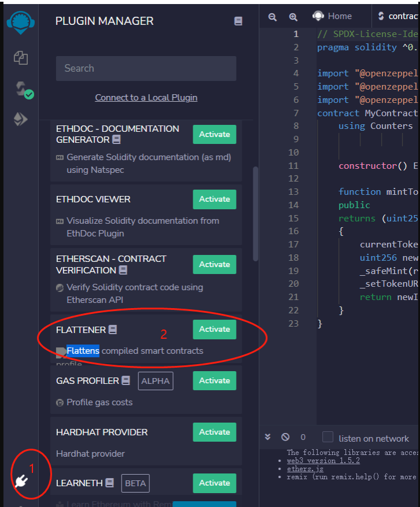Screen dimensions: 420x507
Task: Click the 'Flattens compiled smart contracts' description
Action: click(135, 351)
